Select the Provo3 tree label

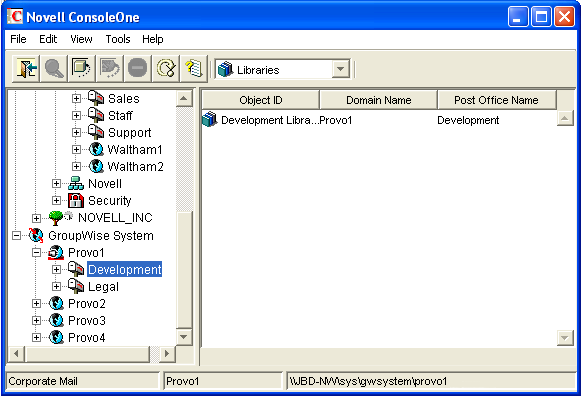(x=87, y=320)
